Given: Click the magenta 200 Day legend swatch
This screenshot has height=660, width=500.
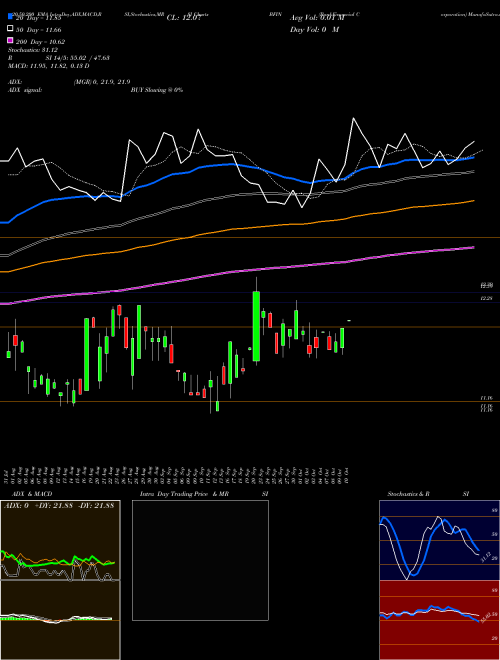Looking at the screenshot, I should pyautogui.click(x=10, y=40).
